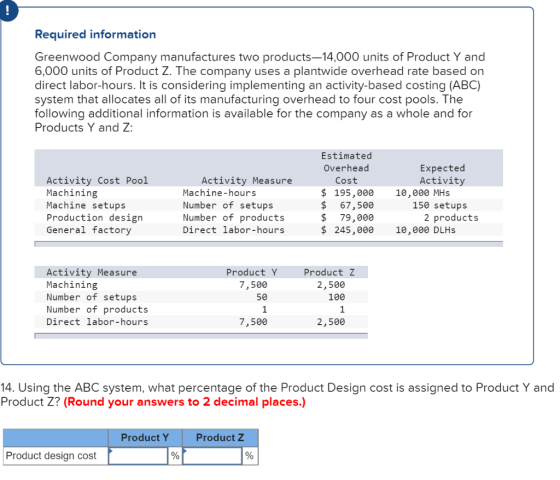Click 'Machine-hours' activity measure cell
The image size is (560, 480).
click(x=219, y=193)
